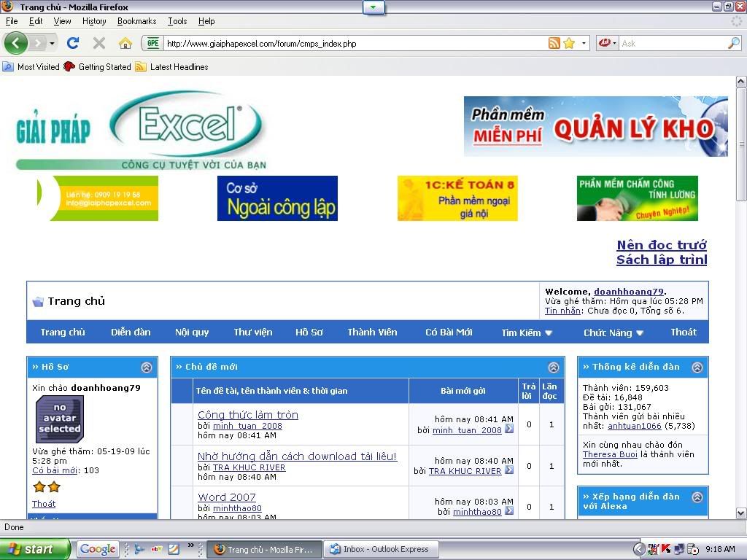Viewport: 747px width, 560px height.
Task: Subscribe using the RSS feed icon
Action: (554, 43)
